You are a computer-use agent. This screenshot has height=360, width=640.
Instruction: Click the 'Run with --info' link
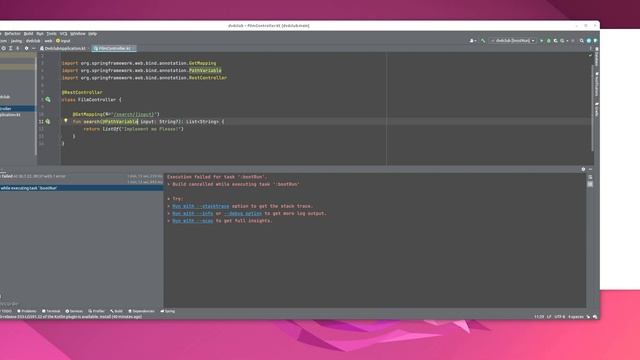click(193, 213)
